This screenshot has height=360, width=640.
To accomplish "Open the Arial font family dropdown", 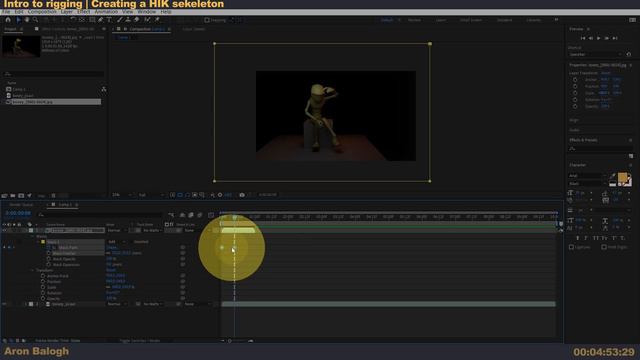I will [587, 176].
